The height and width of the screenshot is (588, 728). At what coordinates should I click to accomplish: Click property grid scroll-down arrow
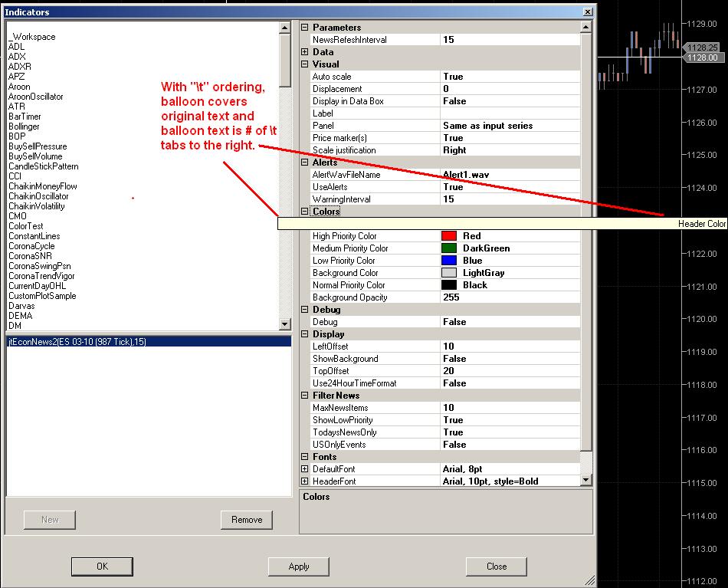click(586, 480)
